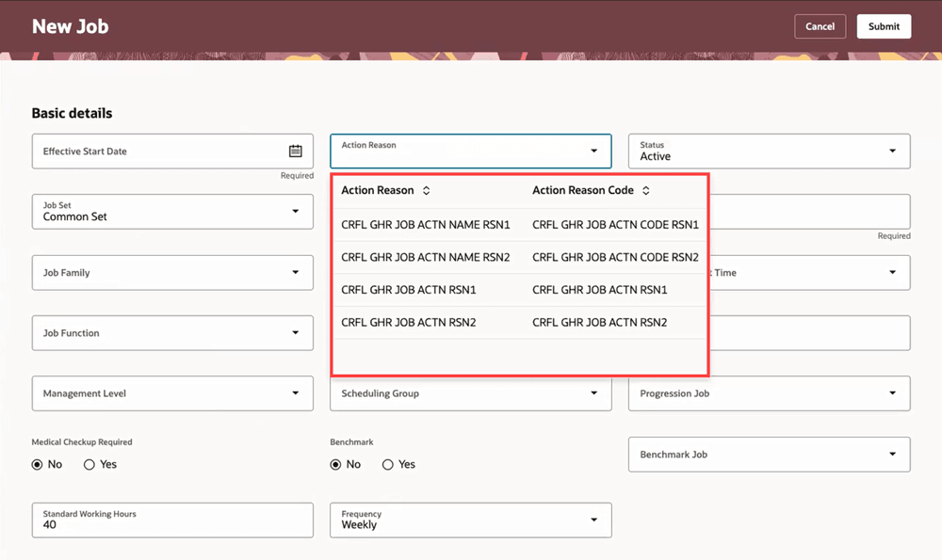Click the Cancel button
The image size is (942, 560).
click(820, 25)
